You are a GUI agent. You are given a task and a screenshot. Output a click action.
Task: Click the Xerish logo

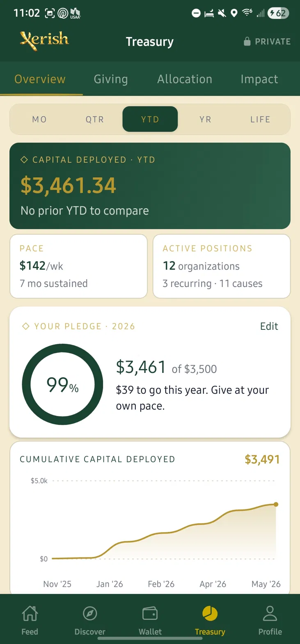click(x=44, y=41)
